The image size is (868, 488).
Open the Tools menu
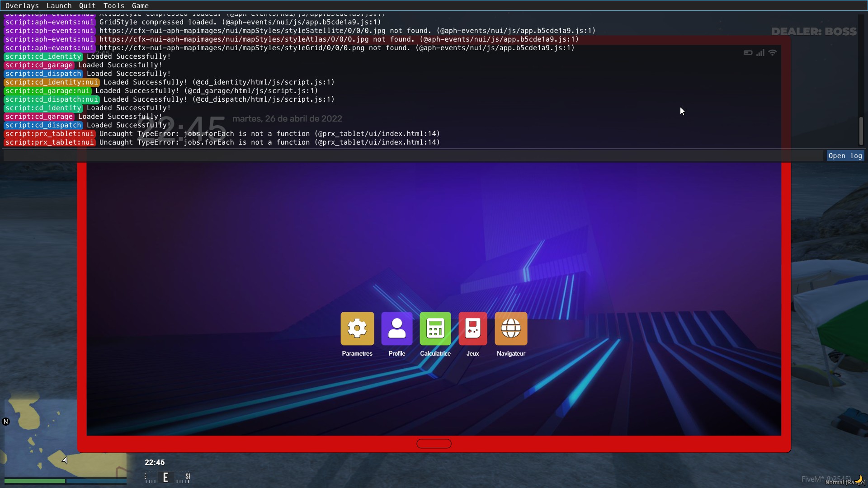113,6
